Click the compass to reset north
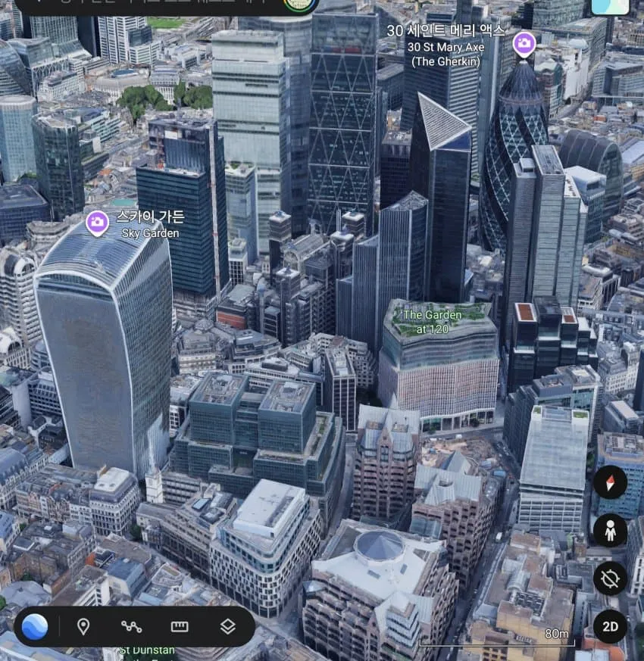 pyautogui.click(x=610, y=482)
